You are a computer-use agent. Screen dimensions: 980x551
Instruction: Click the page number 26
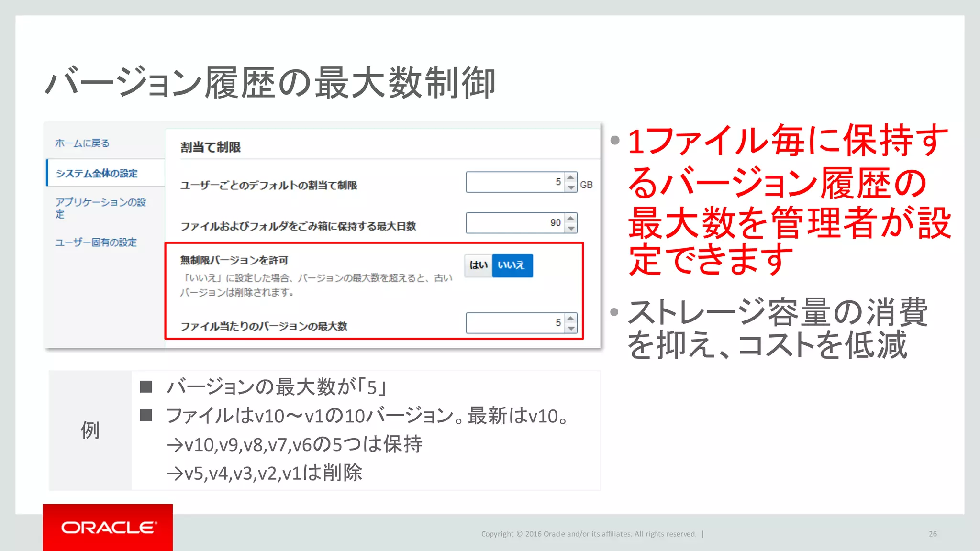coord(933,534)
